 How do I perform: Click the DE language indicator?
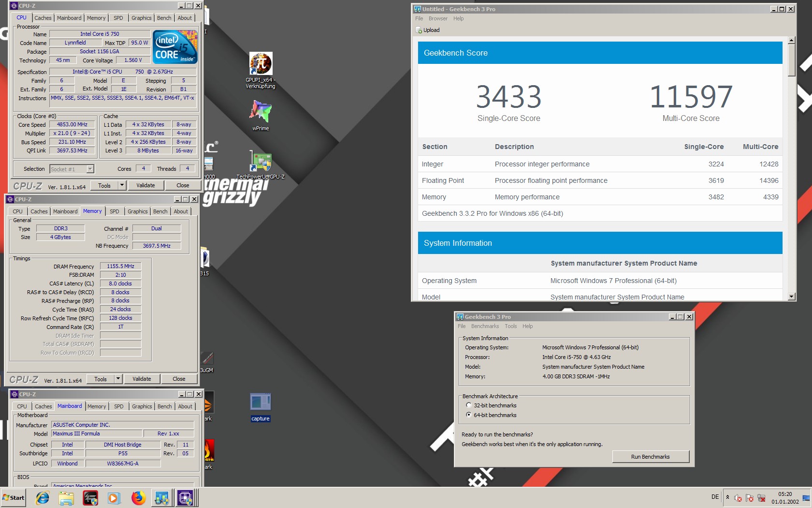(x=715, y=497)
